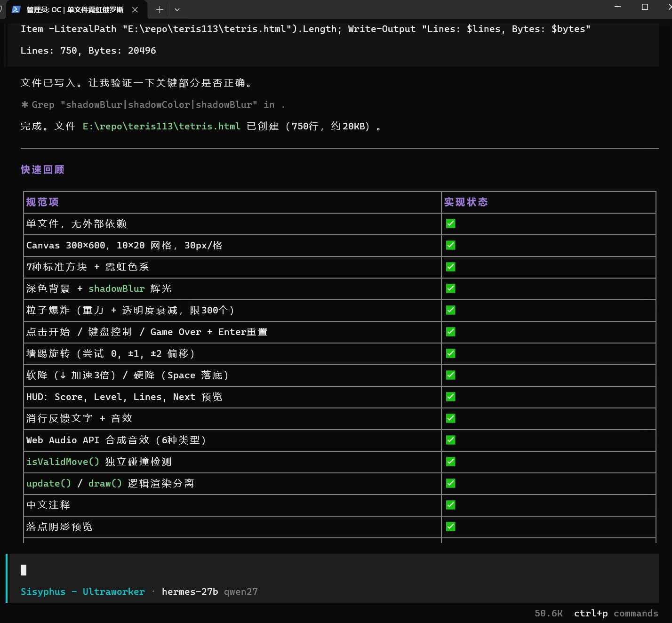Click the check icon for 中文注释 row
Viewport: 672px width, 623px height.
click(450, 505)
